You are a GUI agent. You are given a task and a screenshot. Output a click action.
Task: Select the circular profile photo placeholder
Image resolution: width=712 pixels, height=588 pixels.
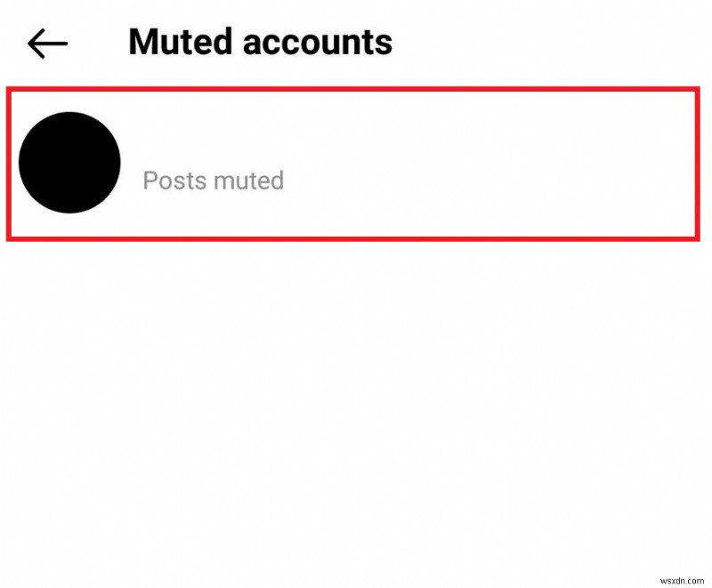[x=69, y=162]
